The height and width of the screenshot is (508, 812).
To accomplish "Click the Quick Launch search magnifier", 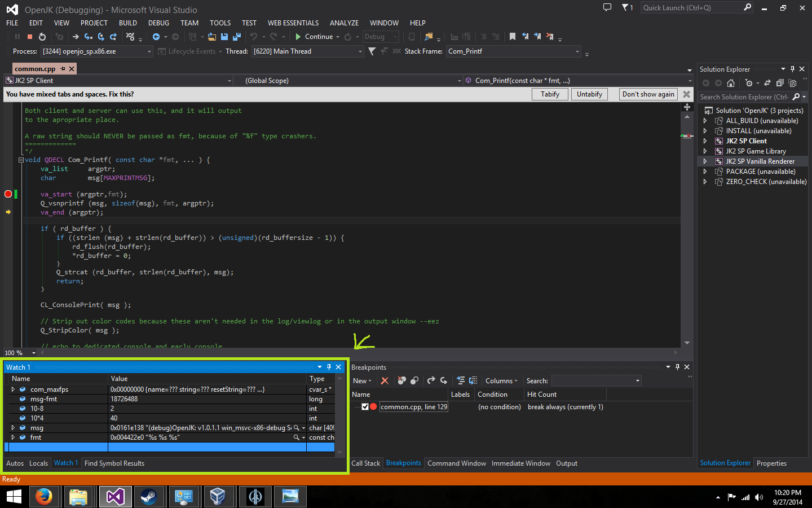I will [748, 7].
